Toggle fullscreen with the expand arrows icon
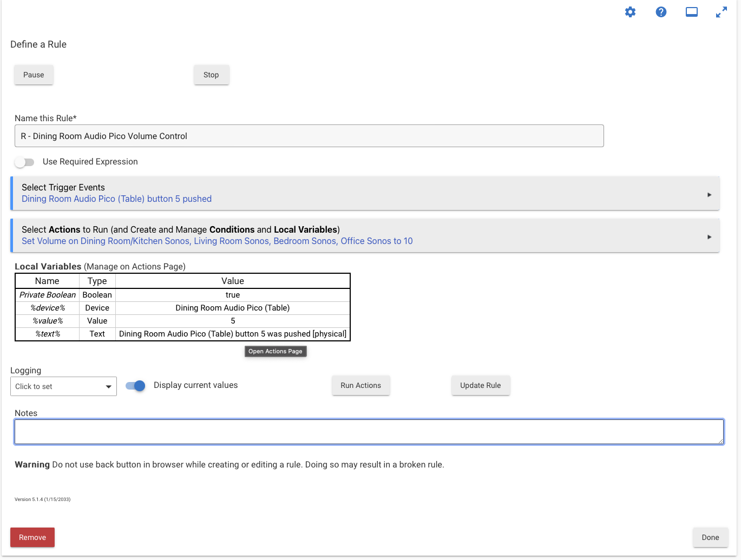Viewport: 741px width, 560px height. click(x=722, y=12)
